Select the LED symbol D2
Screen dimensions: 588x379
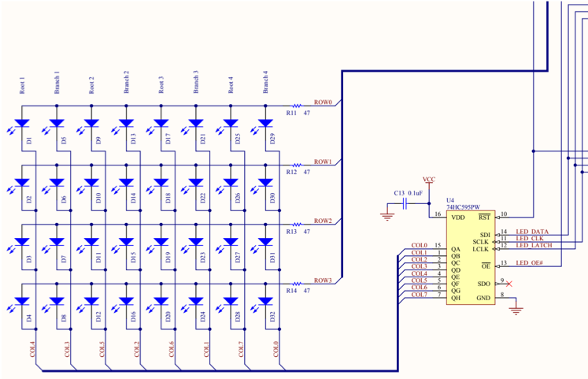(22, 183)
